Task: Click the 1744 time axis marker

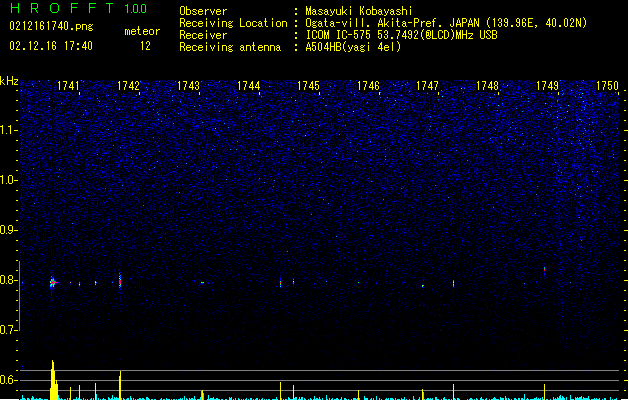Action: click(248, 86)
